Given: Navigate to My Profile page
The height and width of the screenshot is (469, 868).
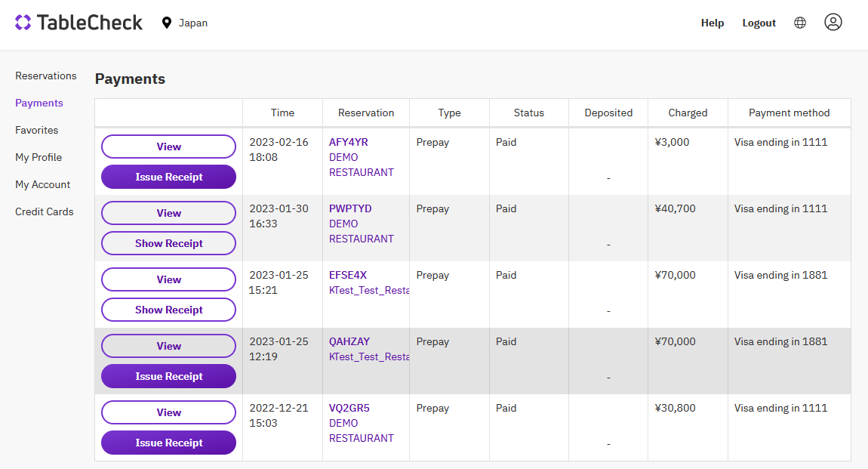Looking at the screenshot, I should [38, 157].
